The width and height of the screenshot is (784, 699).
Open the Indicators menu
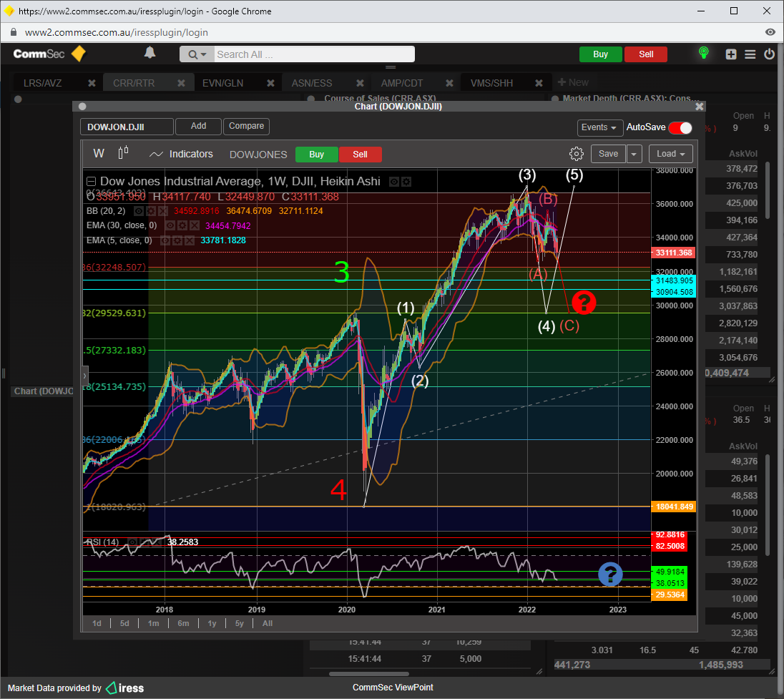(181, 154)
